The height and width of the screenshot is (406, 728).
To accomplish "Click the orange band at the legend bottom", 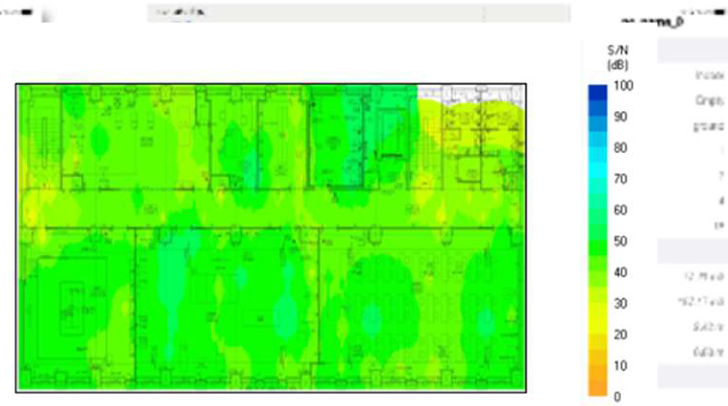I will [597, 385].
